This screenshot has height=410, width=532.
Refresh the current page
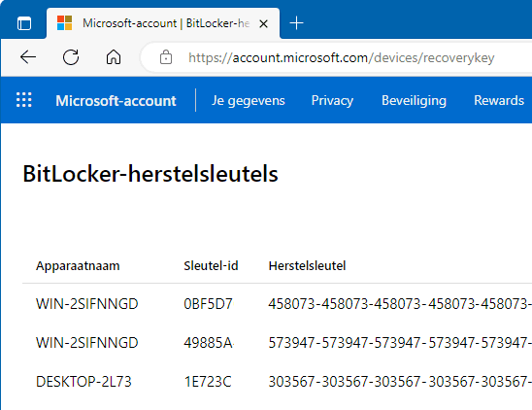click(71, 57)
